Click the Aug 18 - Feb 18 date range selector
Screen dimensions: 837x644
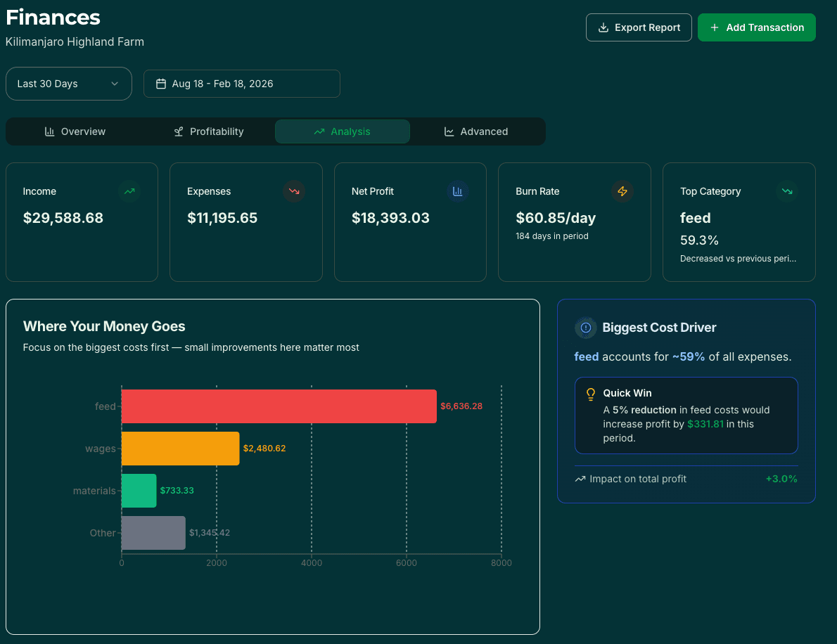point(242,84)
